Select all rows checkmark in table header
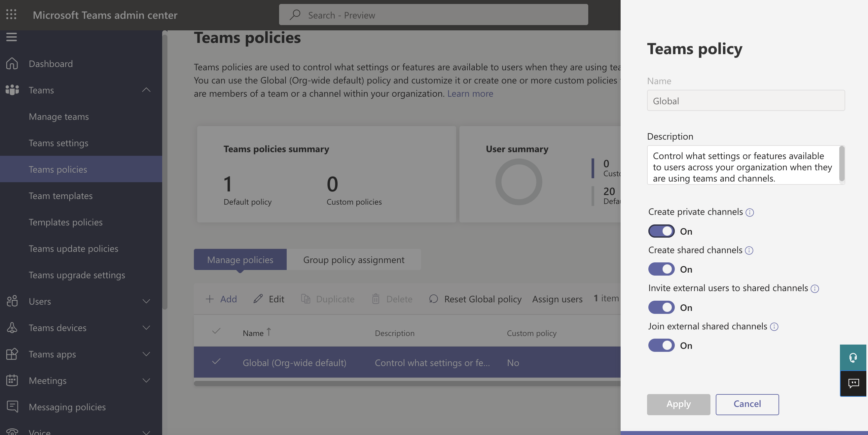The height and width of the screenshot is (435, 868). click(x=216, y=331)
